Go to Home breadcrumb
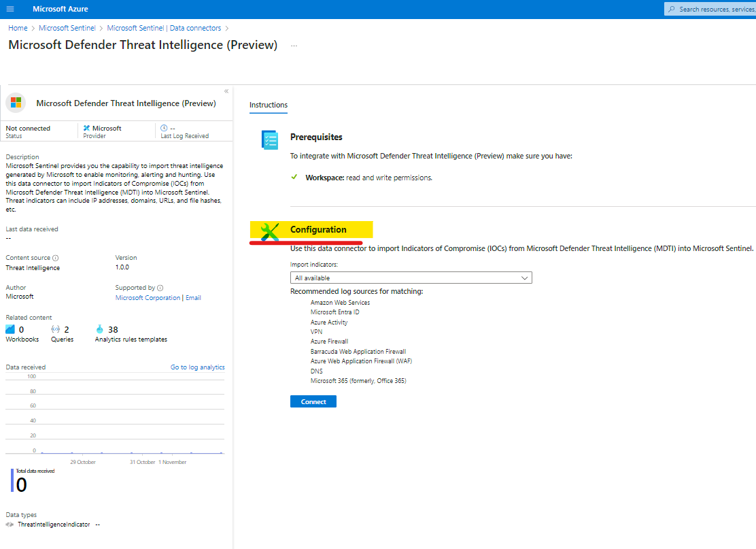The image size is (756, 549). (18, 28)
